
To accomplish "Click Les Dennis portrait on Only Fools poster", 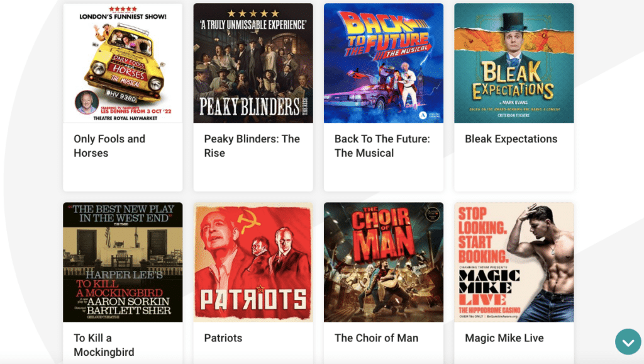I will (x=87, y=102).
